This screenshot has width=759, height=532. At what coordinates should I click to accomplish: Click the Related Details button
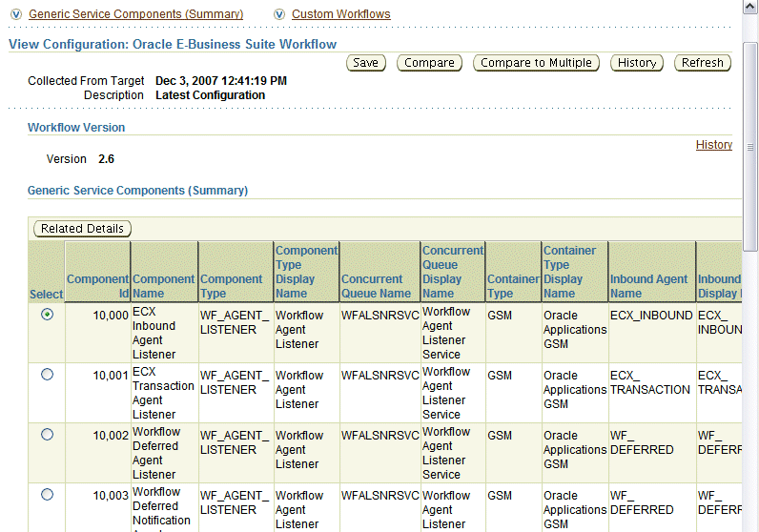(82, 229)
